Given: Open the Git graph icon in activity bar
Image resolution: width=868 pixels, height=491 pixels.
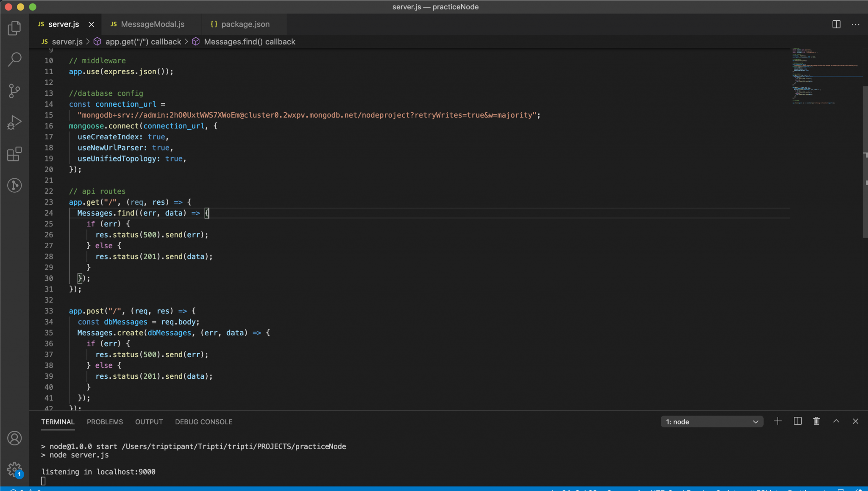Looking at the screenshot, I should coord(14,185).
